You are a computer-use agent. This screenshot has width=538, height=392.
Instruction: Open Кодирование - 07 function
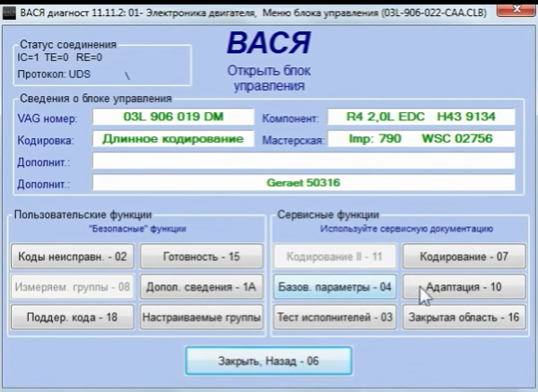tap(463, 257)
